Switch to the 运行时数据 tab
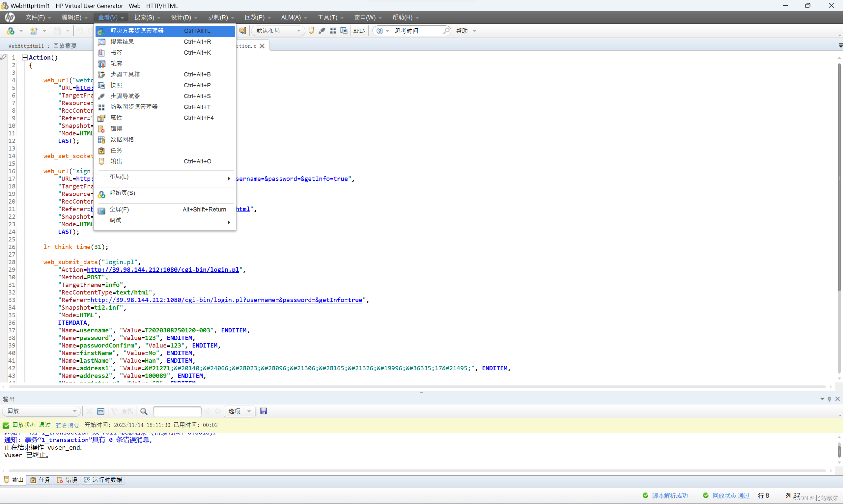843x504 pixels. coord(103,480)
